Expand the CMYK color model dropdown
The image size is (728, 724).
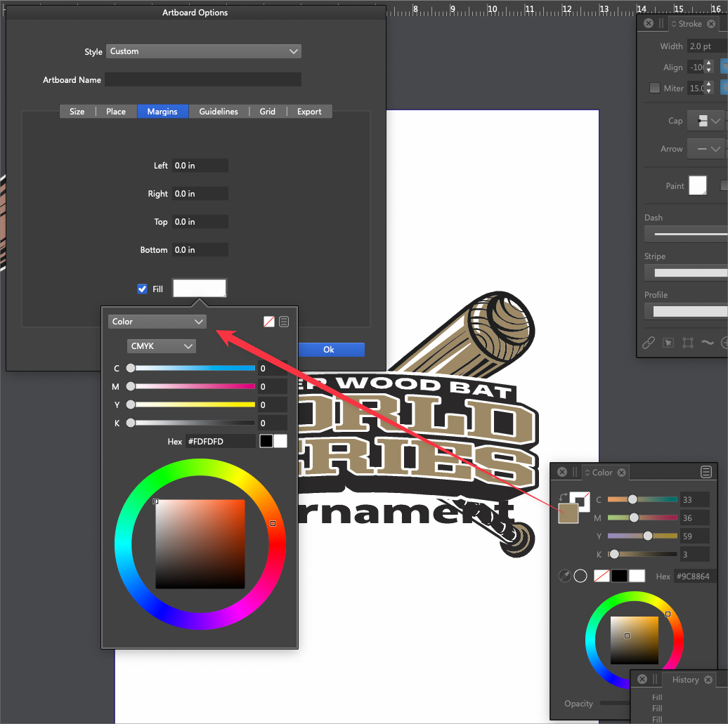pyautogui.click(x=161, y=346)
